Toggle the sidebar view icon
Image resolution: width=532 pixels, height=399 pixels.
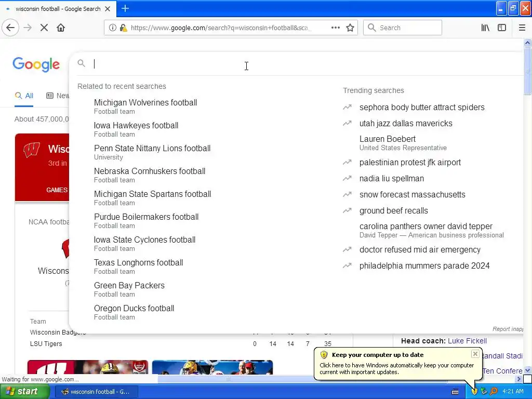(x=502, y=28)
